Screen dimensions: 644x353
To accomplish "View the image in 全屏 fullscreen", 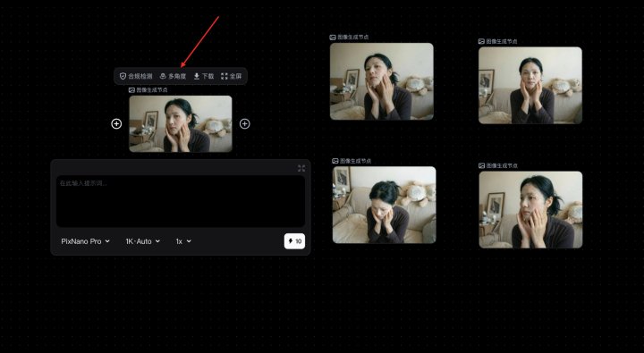I will [232, 76].
